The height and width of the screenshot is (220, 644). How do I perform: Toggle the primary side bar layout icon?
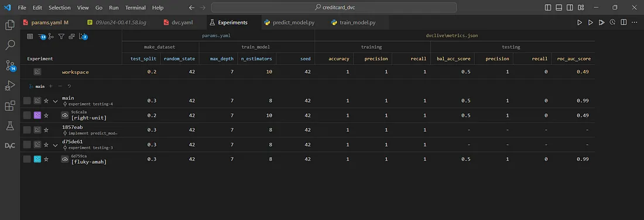548,8
